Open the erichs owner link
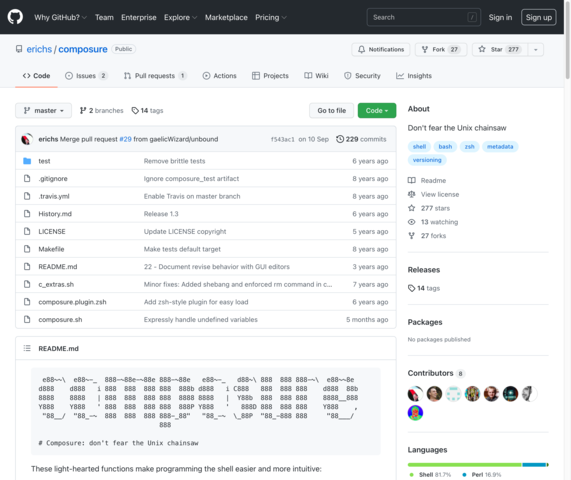 [39, 49]
